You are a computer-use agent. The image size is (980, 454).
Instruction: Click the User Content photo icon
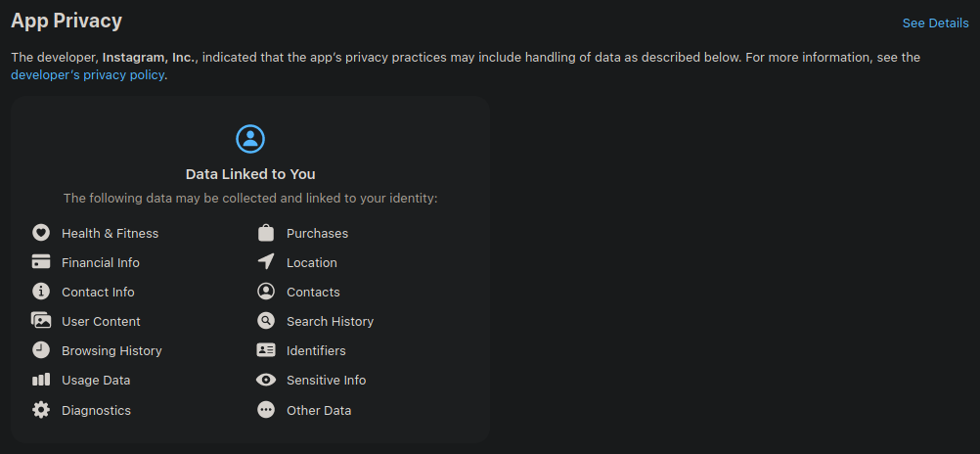(x=40, y=321)
